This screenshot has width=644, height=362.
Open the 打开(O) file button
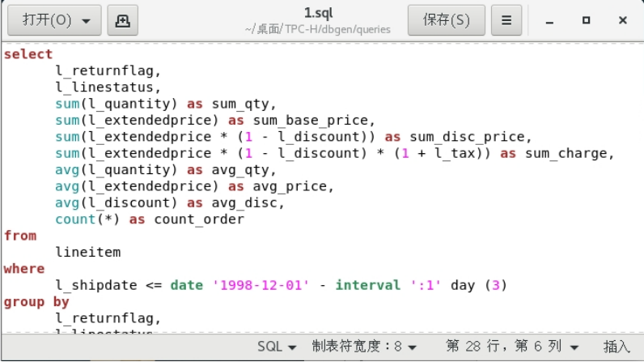pyautogui.click(x=46, y=20)
